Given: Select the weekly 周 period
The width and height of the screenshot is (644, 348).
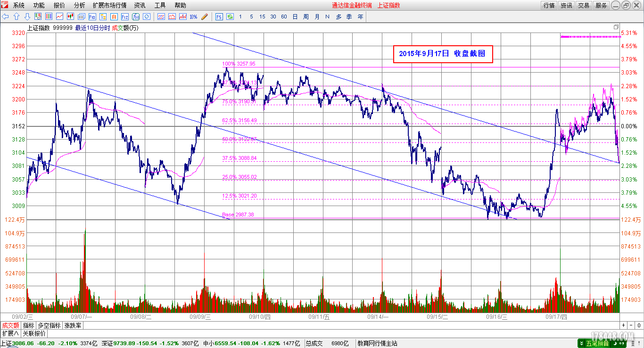Looking at the screenshot, I should point(305,17).
